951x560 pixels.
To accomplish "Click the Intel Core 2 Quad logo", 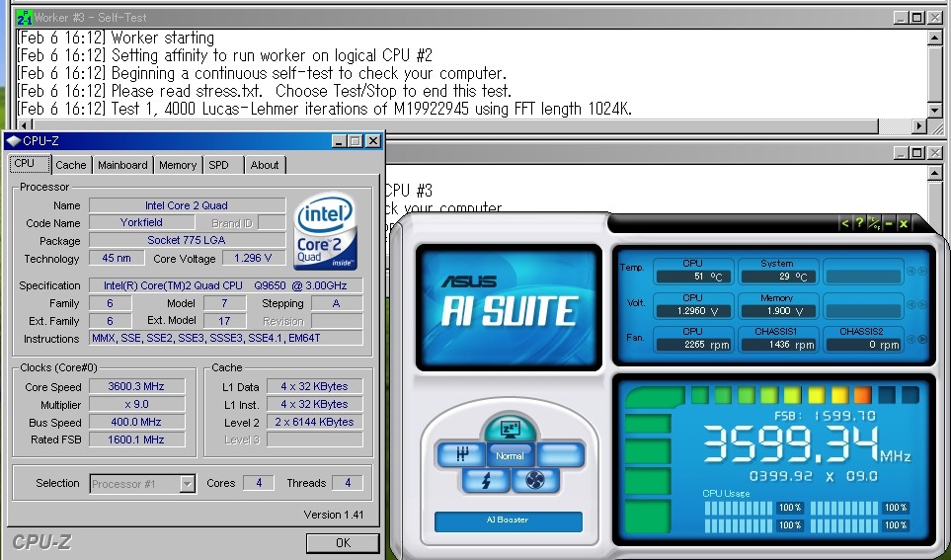I will 325,231.
